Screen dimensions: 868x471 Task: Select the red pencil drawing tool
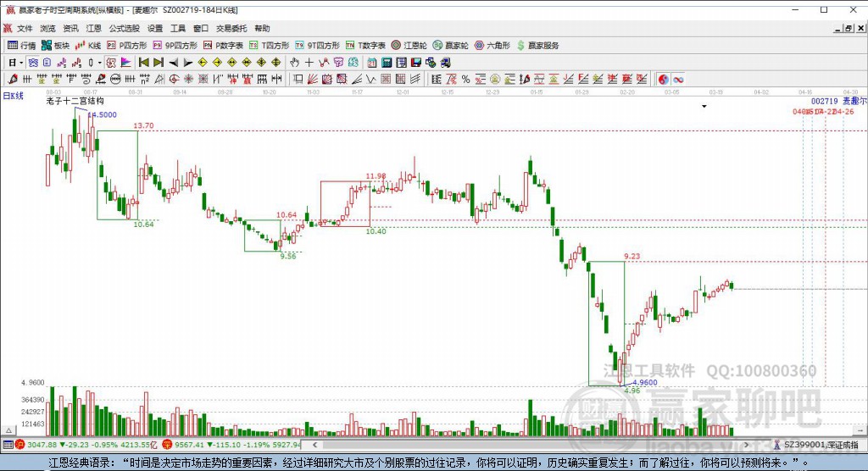click(12, 79)
